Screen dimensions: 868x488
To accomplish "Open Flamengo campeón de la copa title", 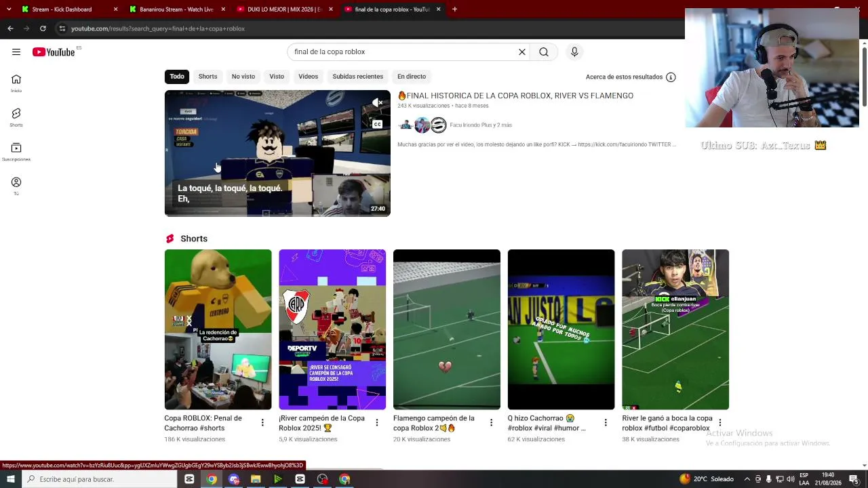I will click(x=434, y=423).
